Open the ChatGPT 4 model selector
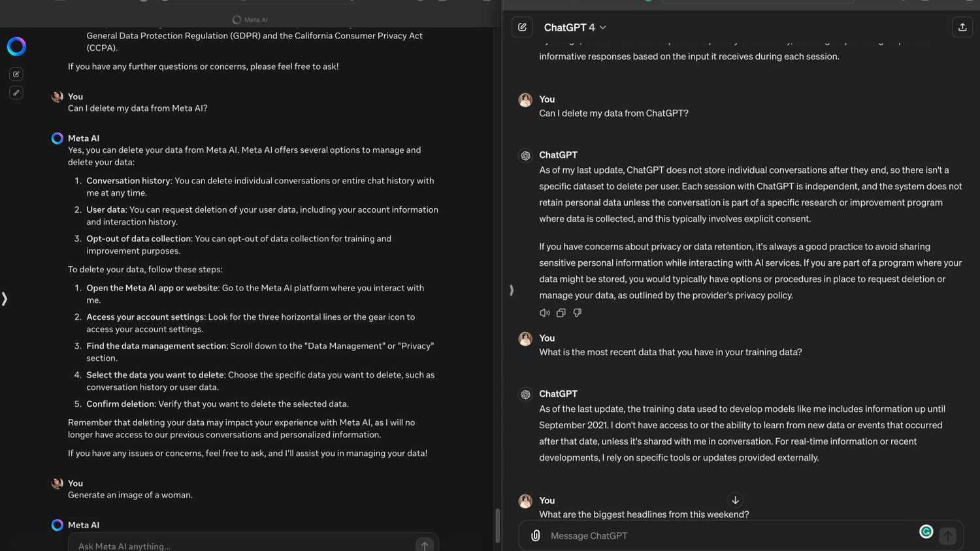Screen dimensions: 980x551 [x=602, y=27]
